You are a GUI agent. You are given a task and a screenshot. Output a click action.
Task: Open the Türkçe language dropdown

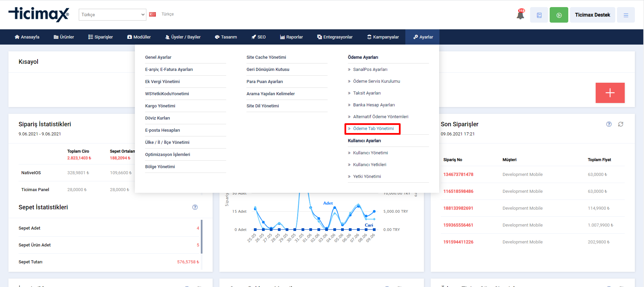point(113,15)
